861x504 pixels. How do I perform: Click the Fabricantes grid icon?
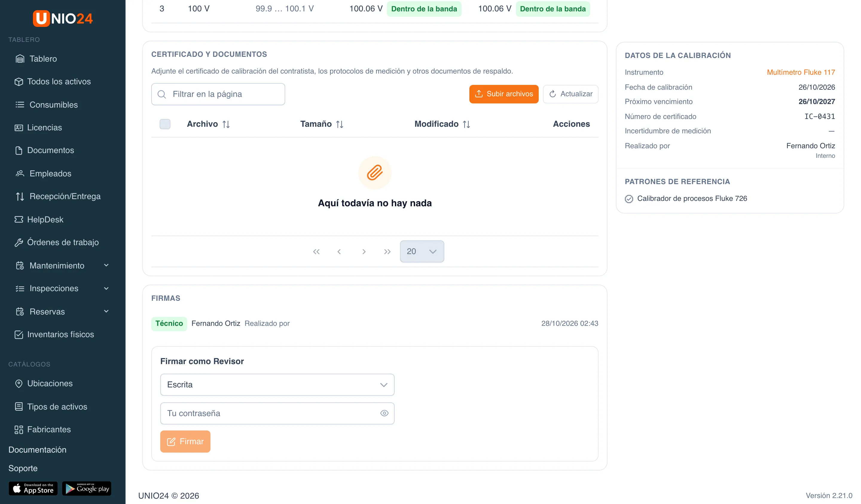[x=19, y=430]
